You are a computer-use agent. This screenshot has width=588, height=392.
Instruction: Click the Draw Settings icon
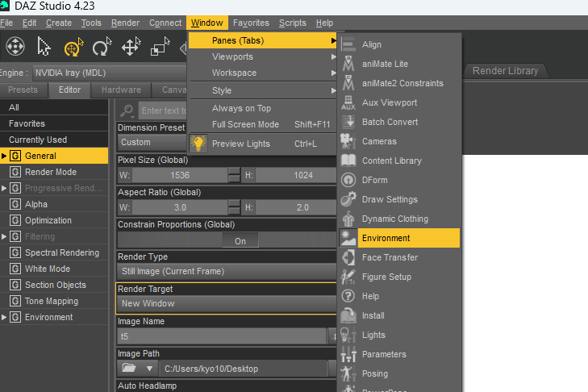point(348,199)
